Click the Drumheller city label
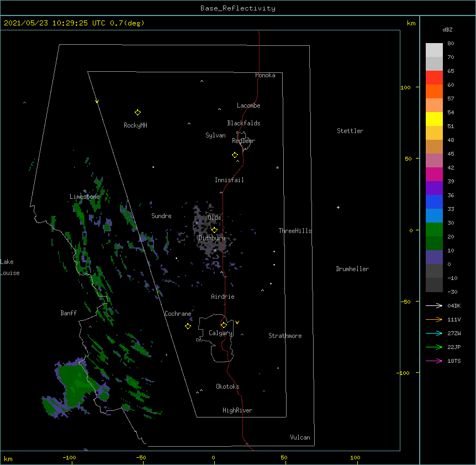This screenshot has width=476, height=465. pyautogui.click(x=352, y=269)
